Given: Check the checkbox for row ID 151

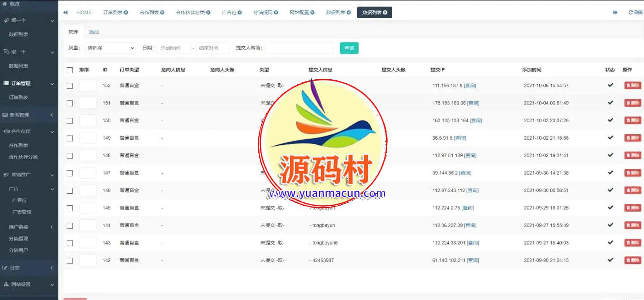Looking at the screenshot, I should coord(70,103).
